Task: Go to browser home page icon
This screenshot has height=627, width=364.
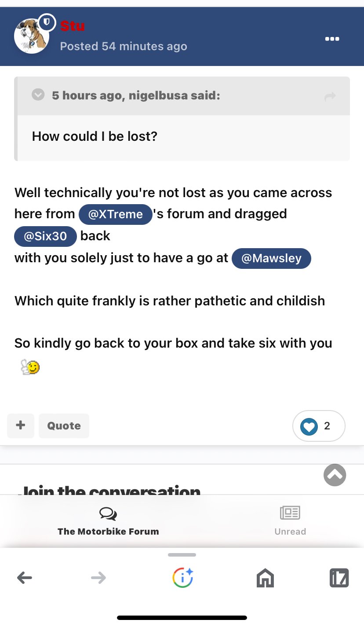Action: pyautogui.click(x=265, y=578)
